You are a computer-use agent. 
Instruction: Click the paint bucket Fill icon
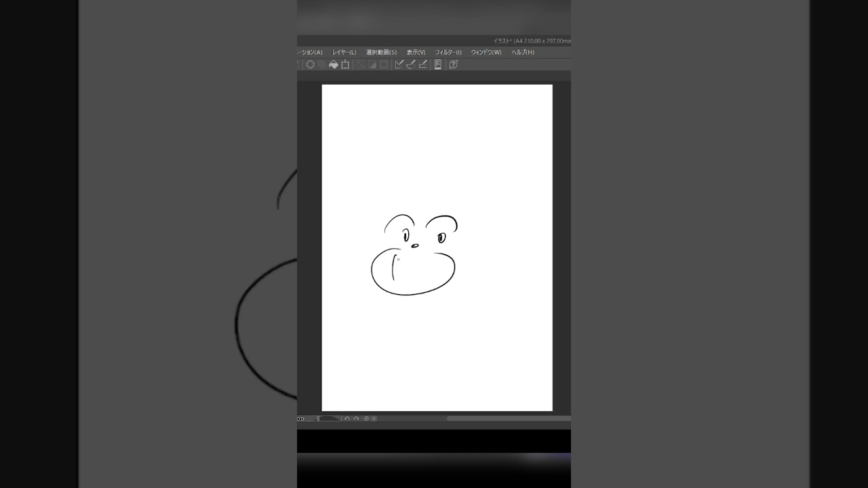[x=334, y=64]
